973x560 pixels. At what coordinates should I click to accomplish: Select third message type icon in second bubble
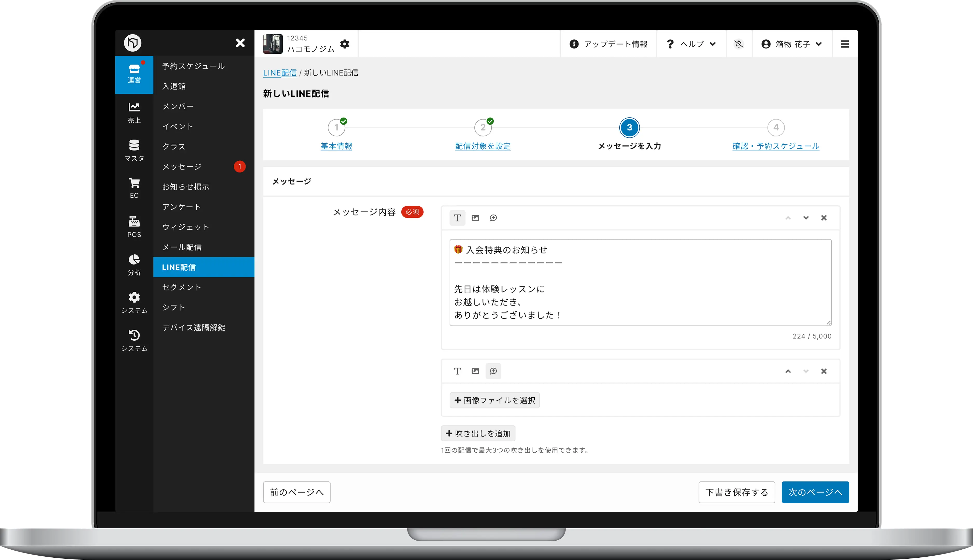pos(493,371)
